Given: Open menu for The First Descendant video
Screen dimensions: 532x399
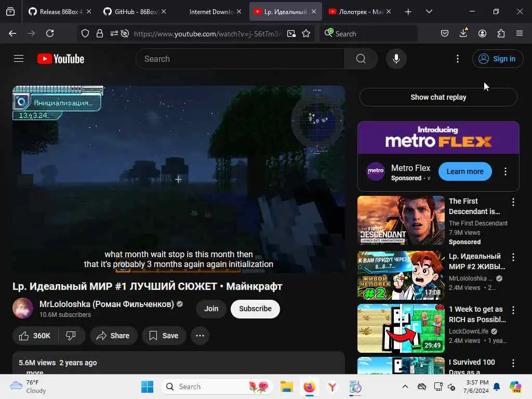Looking at the screenshot, I should [513, 202].
